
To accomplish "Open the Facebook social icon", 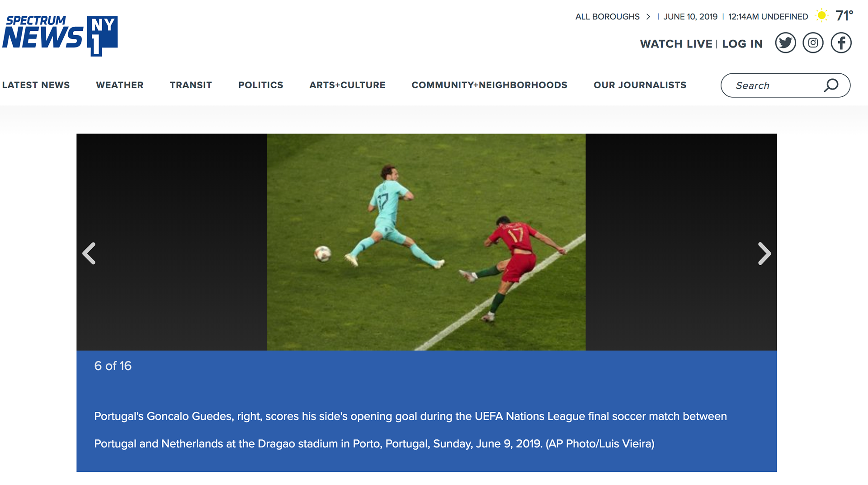I will click(841, 43).
